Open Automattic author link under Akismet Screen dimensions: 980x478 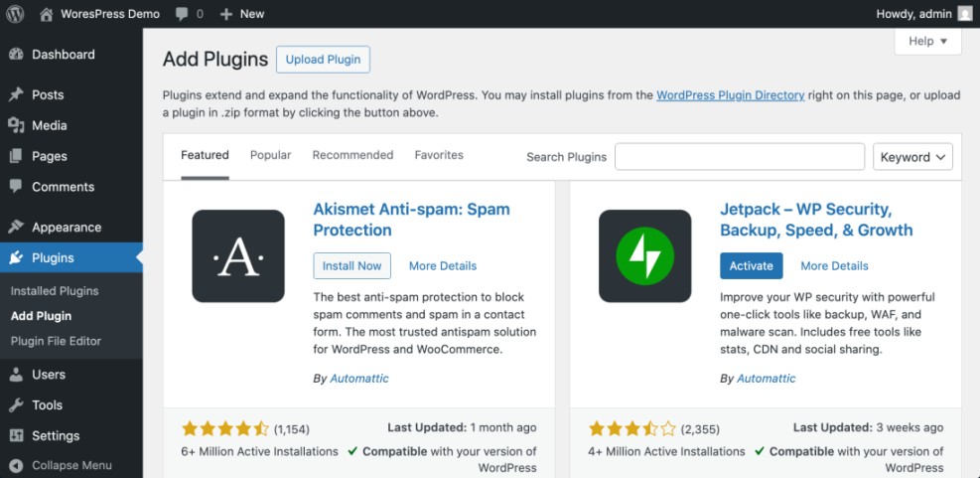point(359,379)
